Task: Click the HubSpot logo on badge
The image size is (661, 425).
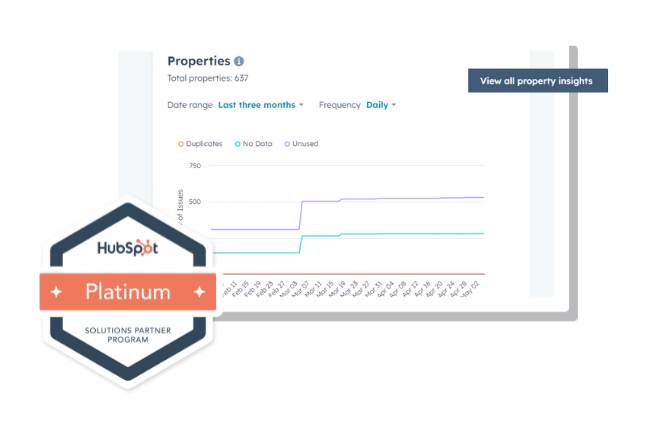Action: click(127, 248)
